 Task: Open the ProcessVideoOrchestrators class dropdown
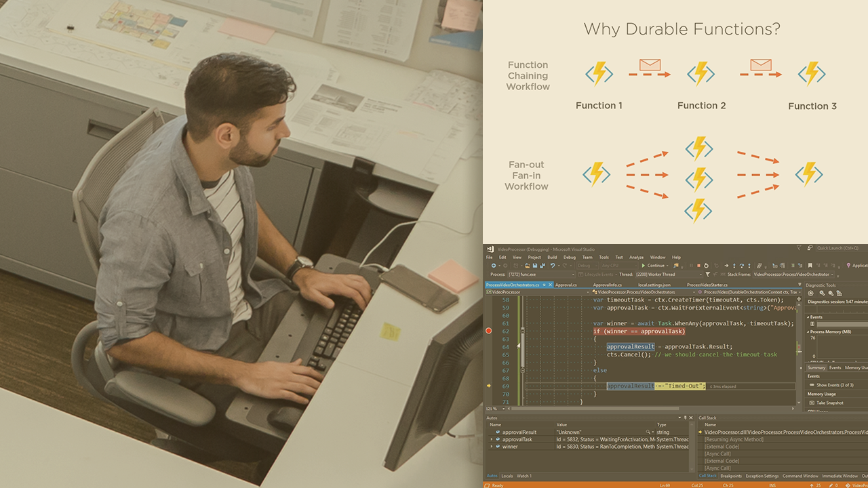(x=644, y=292)
